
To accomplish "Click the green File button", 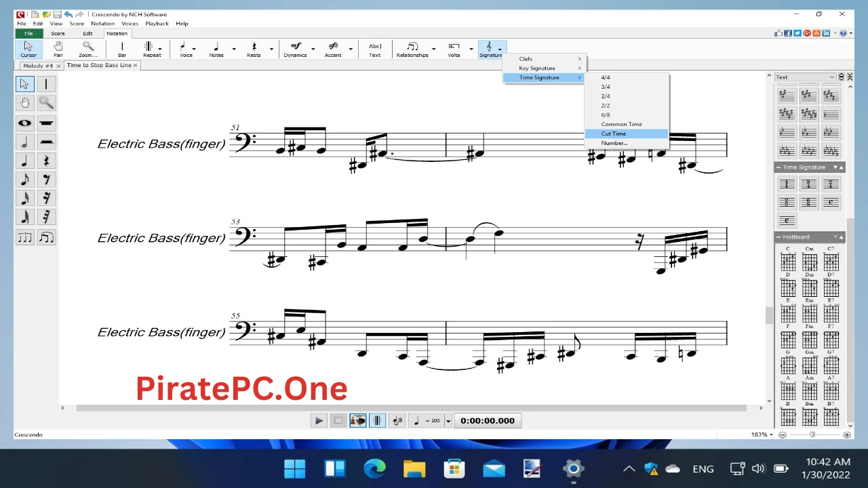I will [x=28, y=33].
